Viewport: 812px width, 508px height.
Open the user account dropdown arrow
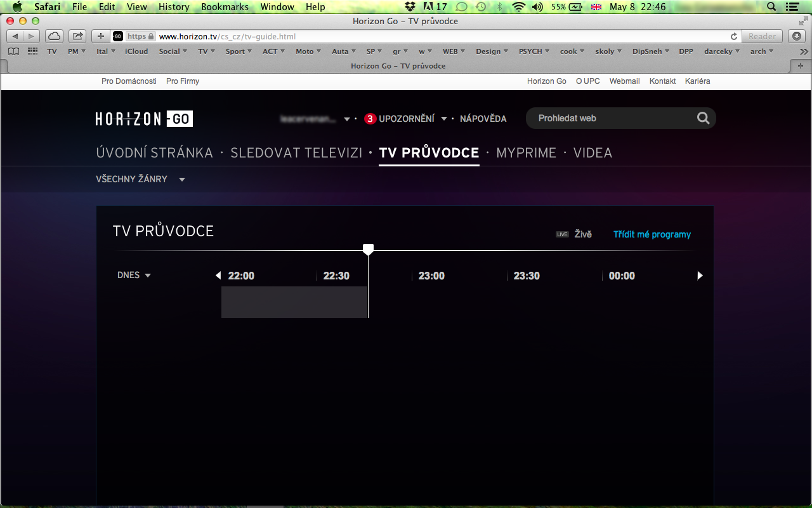click(347, 119)
